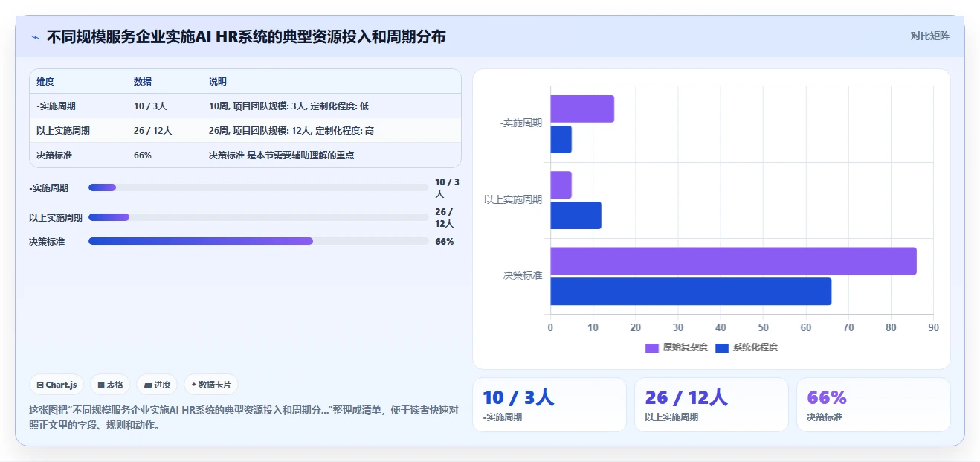980x462 pixels.
Task: Click the chart axis label 决策标准
Action: [x=523, y=275]
